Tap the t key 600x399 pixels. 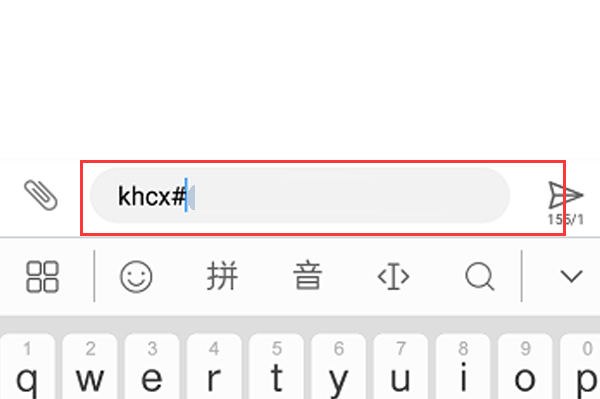point(276,366)
